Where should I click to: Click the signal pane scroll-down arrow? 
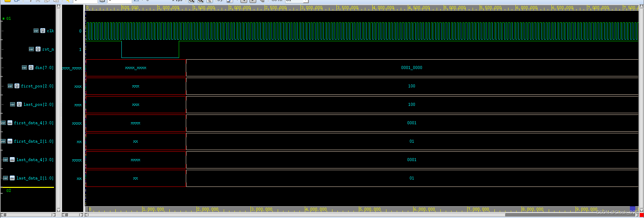(x=59, y=210)
